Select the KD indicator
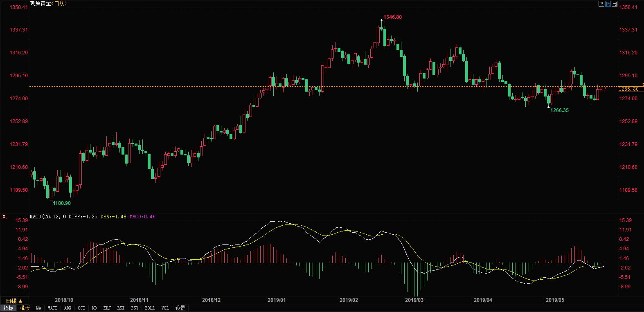Viewport: 644px width, 312px height. pyautogui.click(x=95, y=308)
